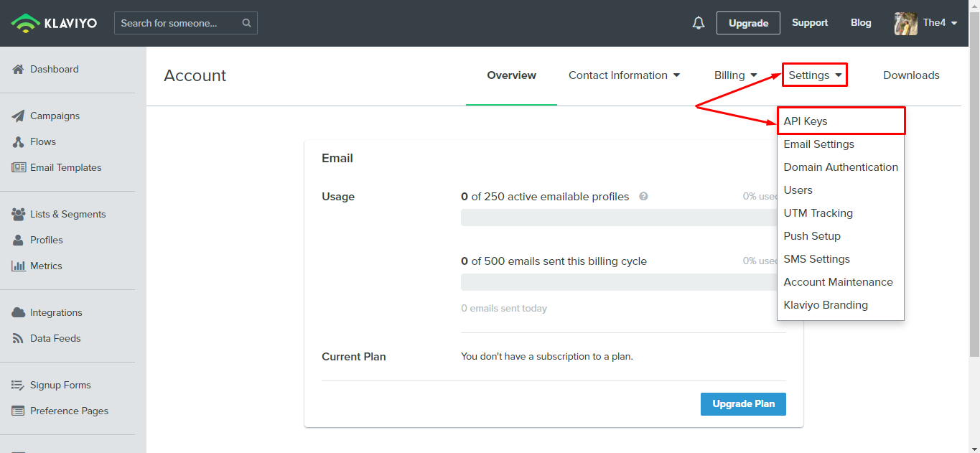Image resolution: width=980 pixels, height=453 pixels.
Task: Click the Lists & Segments people icon
Action: point(19,215)
